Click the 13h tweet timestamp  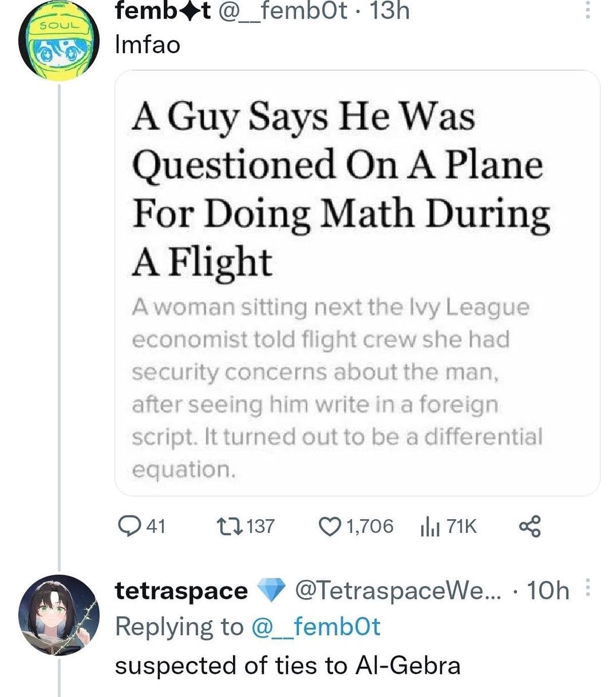coord(389,11)
